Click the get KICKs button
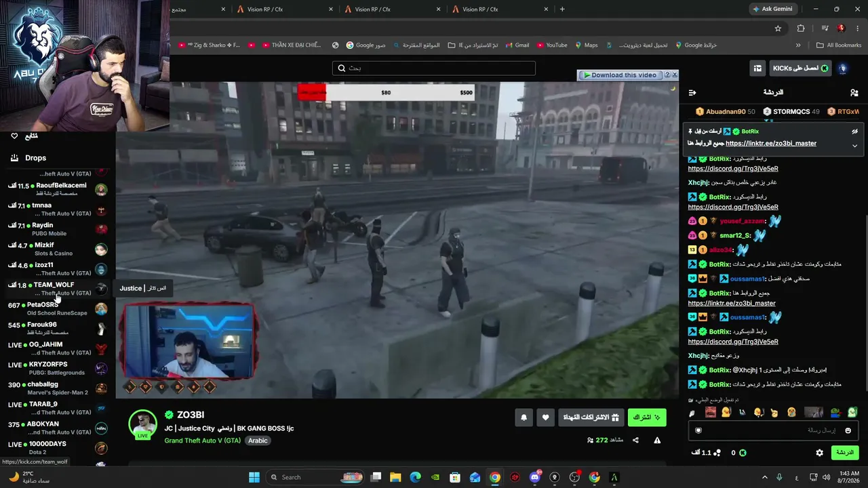This screenshot has width=868, height=488. tap(801, 68)
